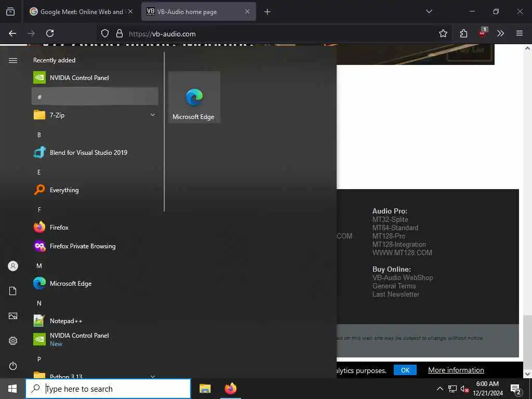Open Notepad++ from the app list
The width and height of the screenshot is (532, 399).
point(95,321)
